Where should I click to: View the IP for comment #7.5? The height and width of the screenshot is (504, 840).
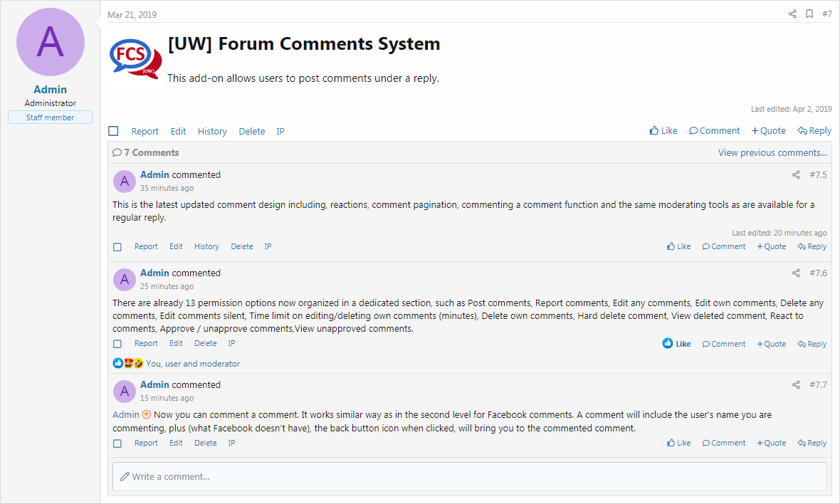pyautogui.click(x=268, y=246)
